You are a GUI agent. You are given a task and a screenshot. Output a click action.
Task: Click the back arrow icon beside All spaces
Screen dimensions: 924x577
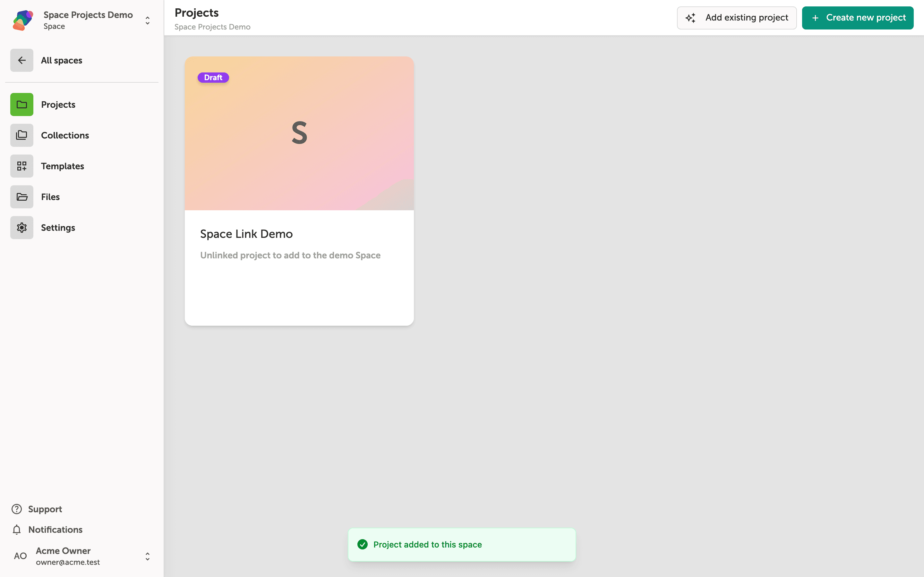tap(22, 60)
